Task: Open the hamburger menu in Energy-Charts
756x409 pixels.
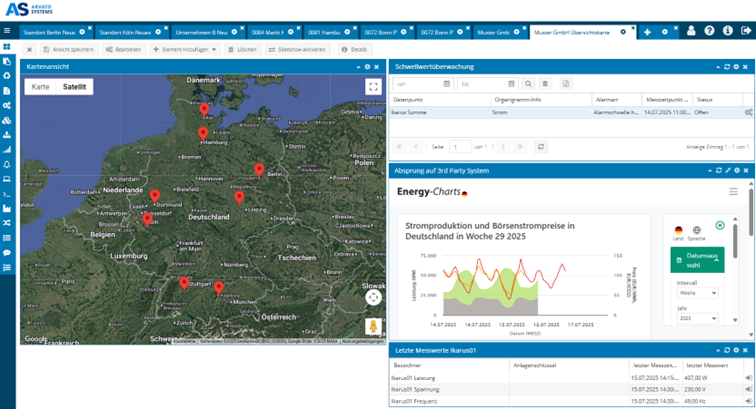Action: point(733,191)
